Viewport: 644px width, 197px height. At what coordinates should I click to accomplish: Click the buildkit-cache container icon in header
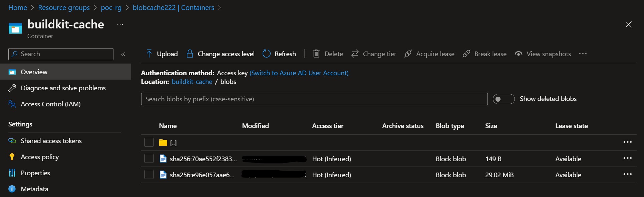[15, 28]
